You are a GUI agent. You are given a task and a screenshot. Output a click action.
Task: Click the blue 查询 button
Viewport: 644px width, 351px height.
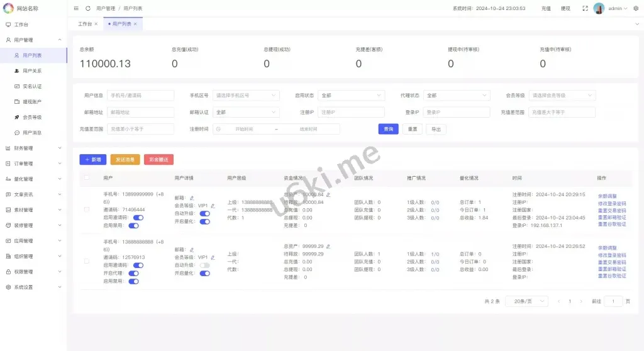(388, 129)
